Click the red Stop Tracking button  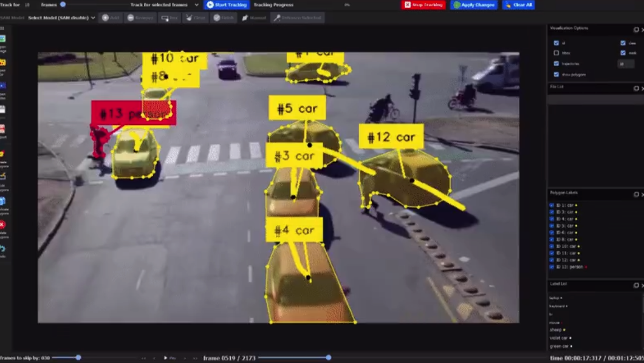423,5
